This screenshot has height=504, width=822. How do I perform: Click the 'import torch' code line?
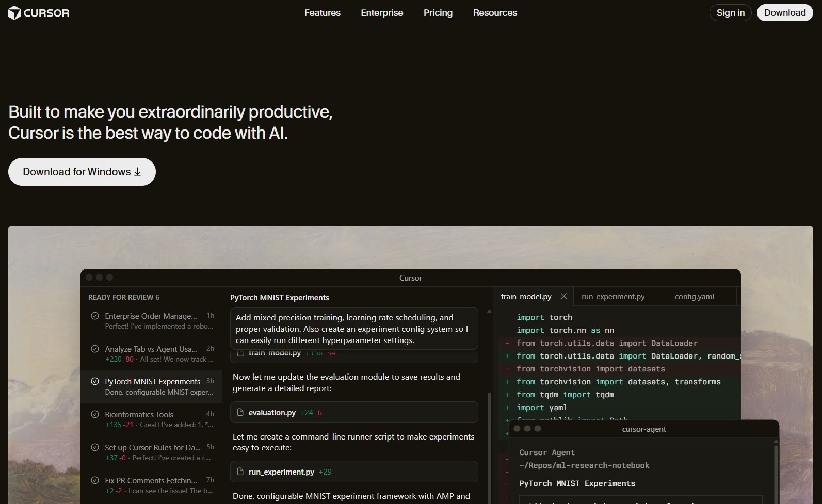[x=544, y=317]
